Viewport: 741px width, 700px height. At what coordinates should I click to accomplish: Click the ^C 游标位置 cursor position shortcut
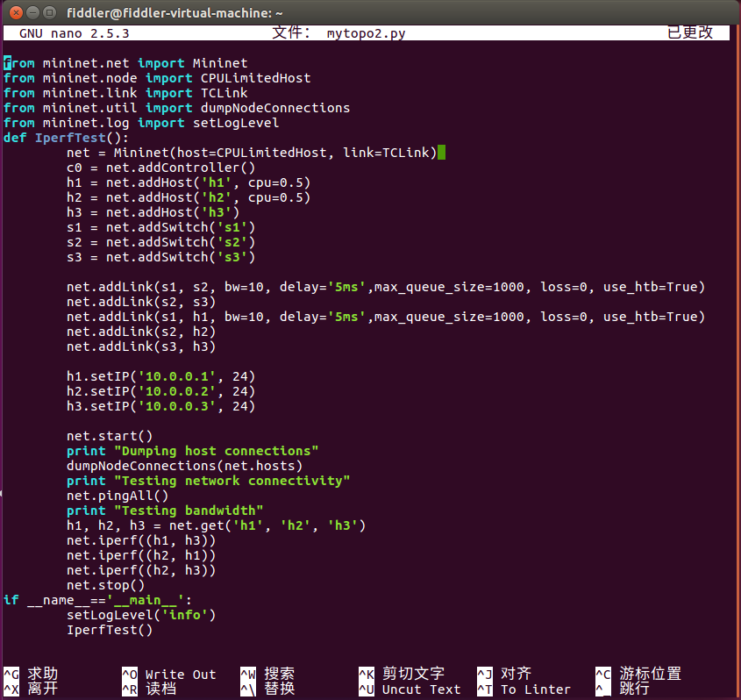click(638, 674)
